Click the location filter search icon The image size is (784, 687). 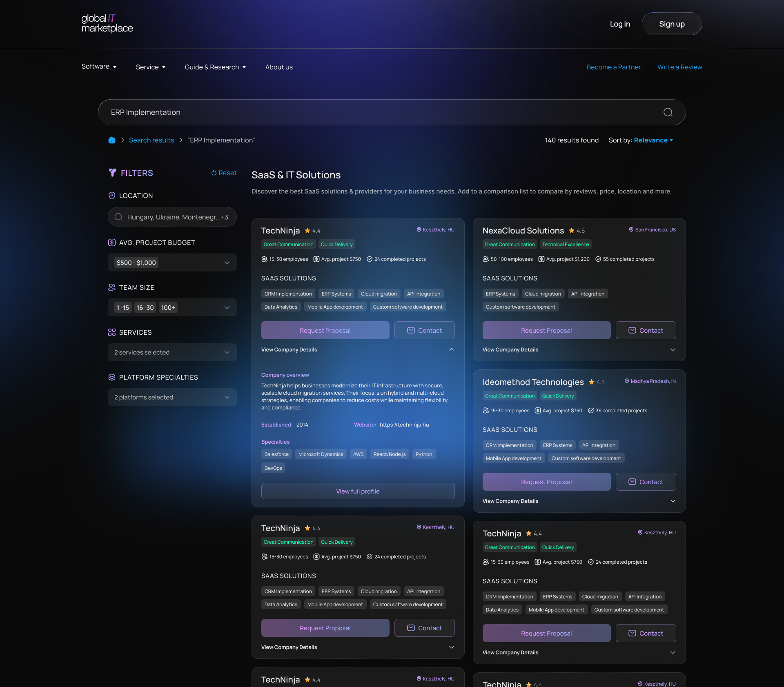(x=118, y=217)
